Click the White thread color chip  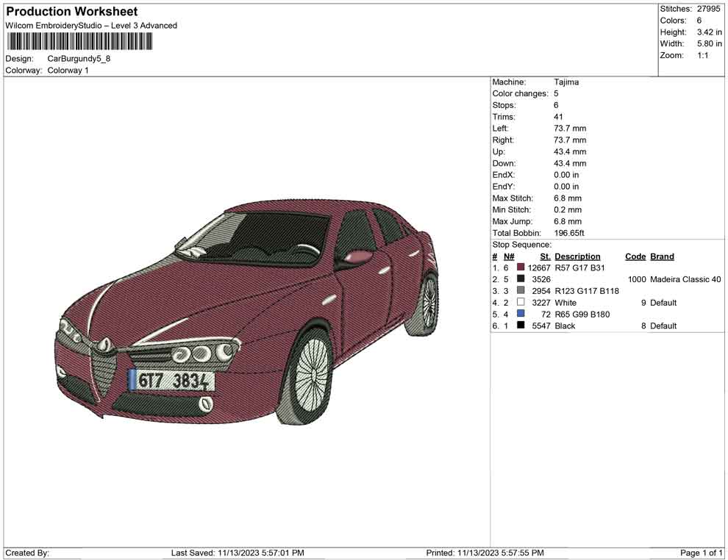point(522,302)
